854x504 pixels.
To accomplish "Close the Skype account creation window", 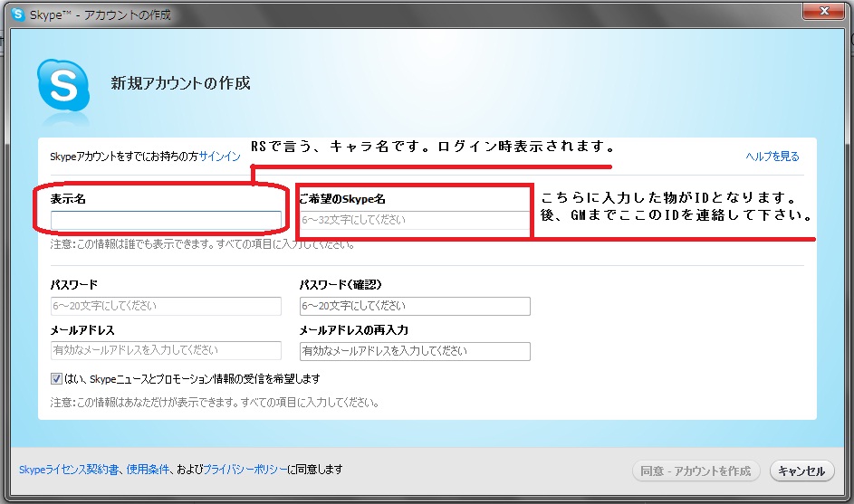I will (x=823, y=10).
